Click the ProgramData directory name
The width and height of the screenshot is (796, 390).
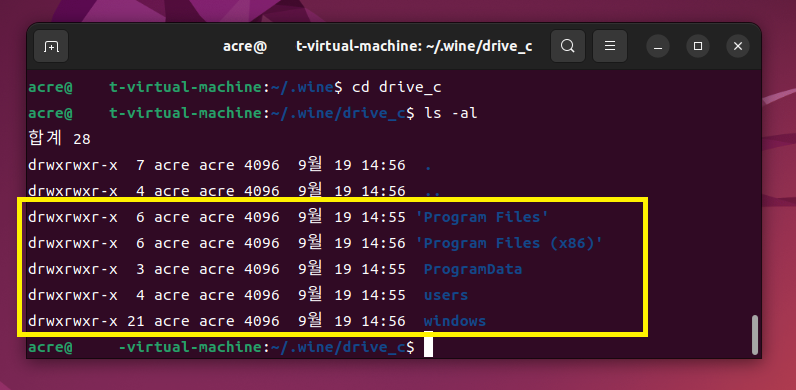click(473, 269)
